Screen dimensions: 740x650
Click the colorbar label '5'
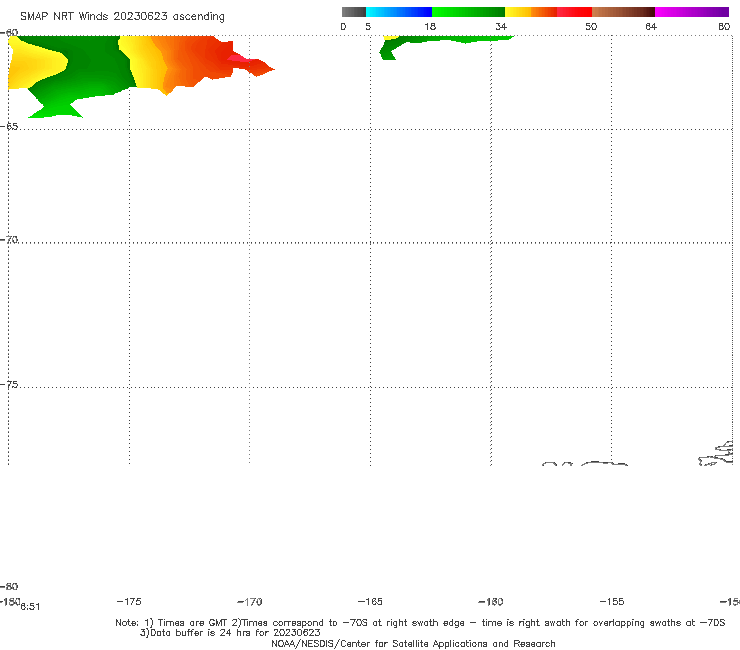click(x=368, y=26)
